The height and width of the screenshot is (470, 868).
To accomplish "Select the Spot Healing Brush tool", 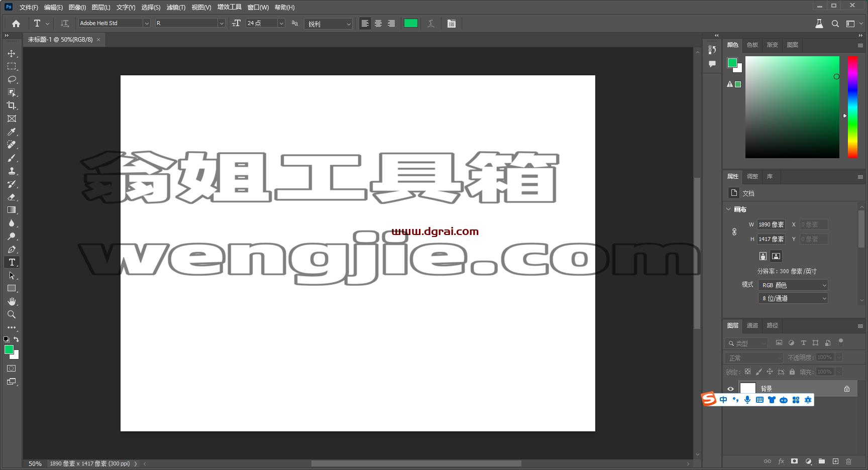I will (x=12, y=145).
